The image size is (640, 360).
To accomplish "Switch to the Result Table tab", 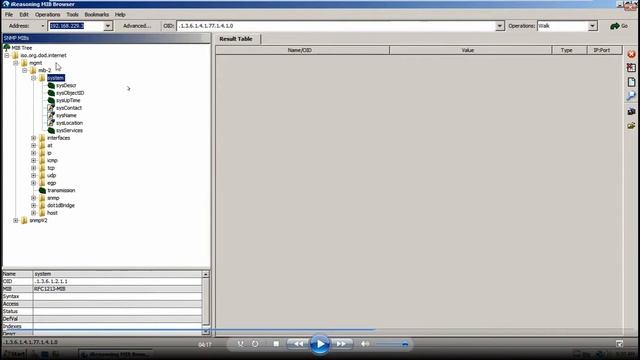I will pos(236,39).
